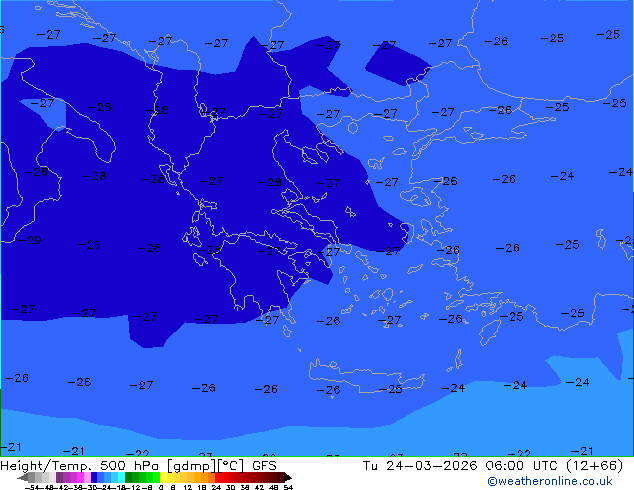Click the dark blue swatch in the color legend
The height and width of the screenshot is (490, 634).
pyautogui.click(x=94, y=477)
